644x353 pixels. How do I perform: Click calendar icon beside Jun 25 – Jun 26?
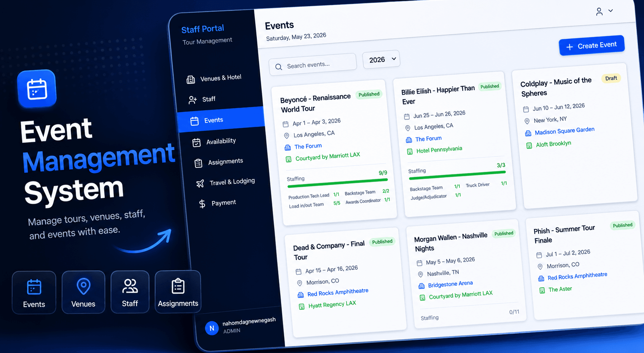(x=407, y=117)
